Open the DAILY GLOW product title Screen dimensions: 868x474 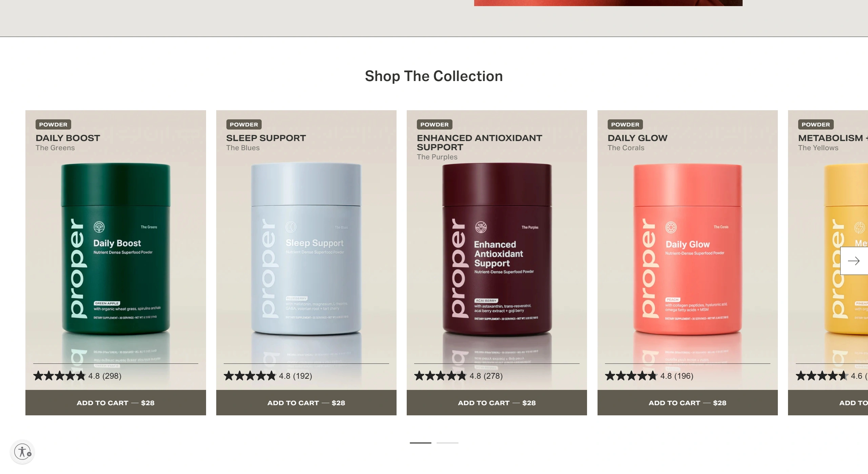[x=638, y=138]
